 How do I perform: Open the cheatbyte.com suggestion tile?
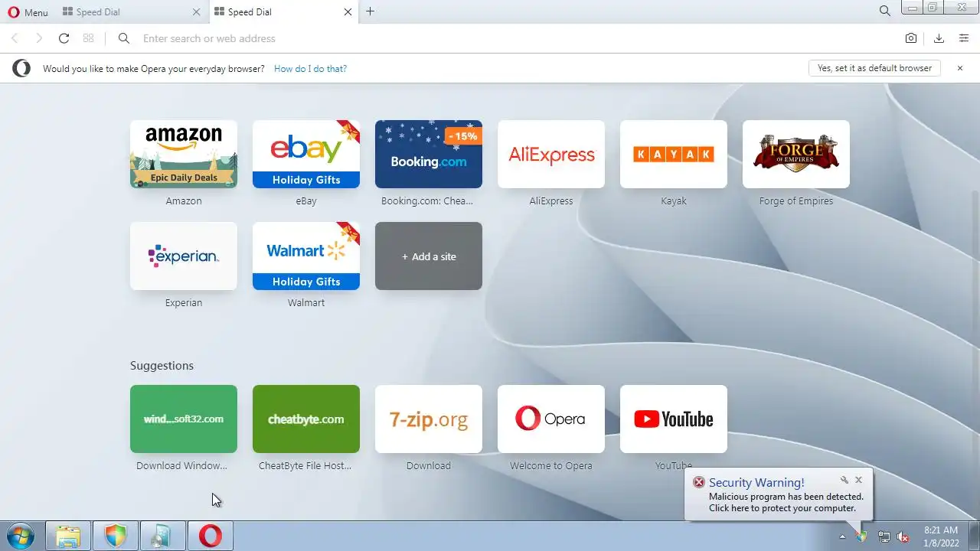[x=306, y=419]
